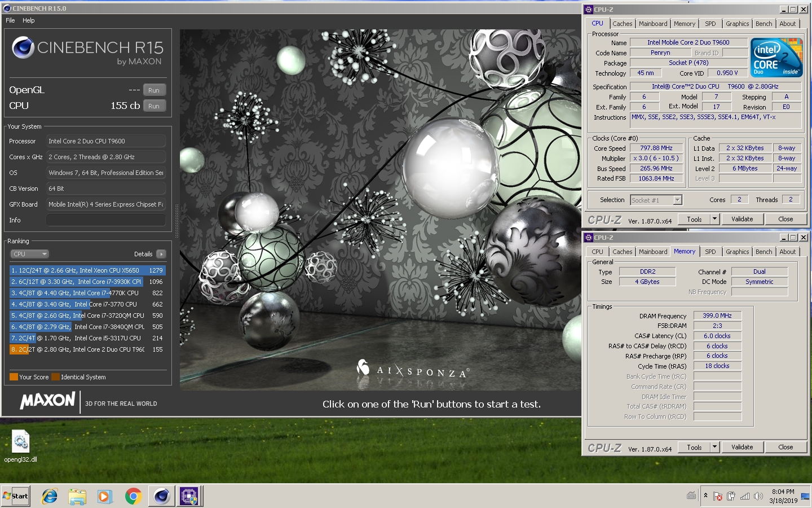812x508 pixels.
Task: Launch Internet Explorer from the taskbar
Action: point(50,496)
